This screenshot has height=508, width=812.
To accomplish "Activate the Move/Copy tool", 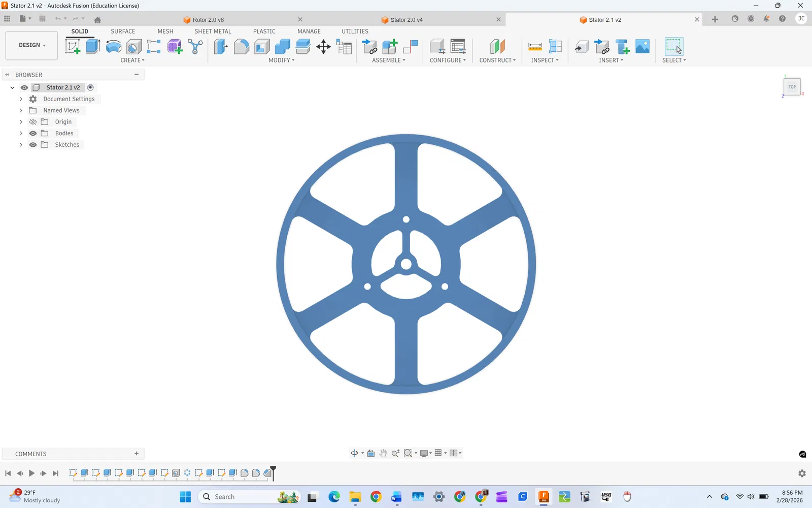I will (x=323, y=47).
